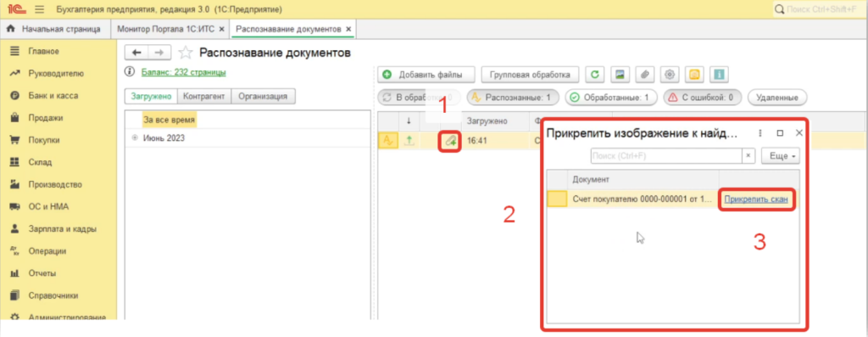Toggle the В обработке filter
868x337 pixels.
pos(419,98)
